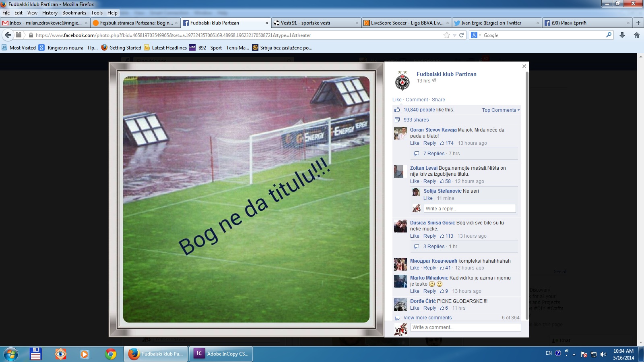Go to the Firefox home page icon
644x362 pixels.
[x=637, y=35]
